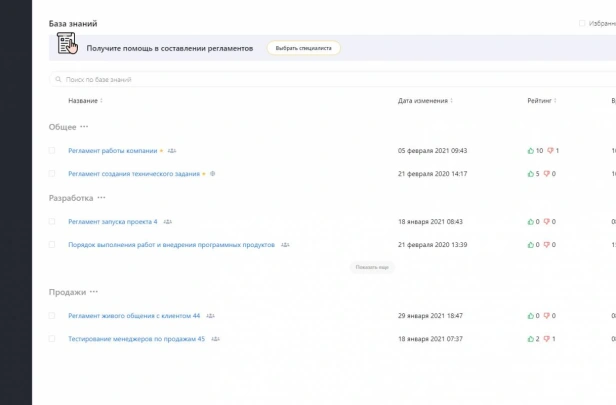Click search magnifier icon in knowledge base field
The image size is (616, 405).
pyautogui.click(x=58, y=79)
